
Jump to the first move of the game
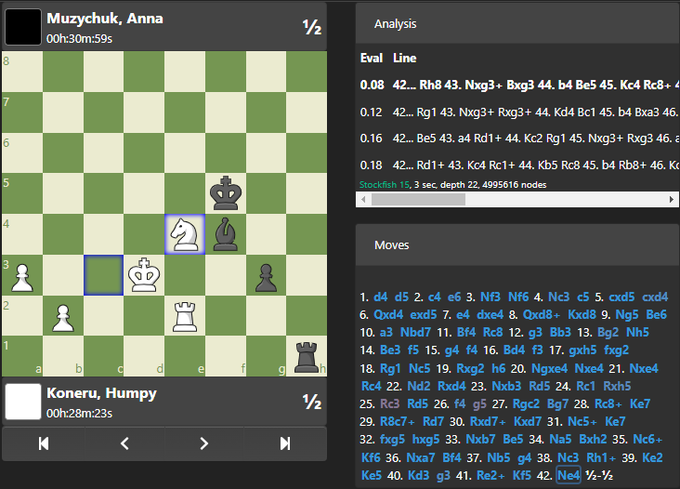[x=43, y=443]
